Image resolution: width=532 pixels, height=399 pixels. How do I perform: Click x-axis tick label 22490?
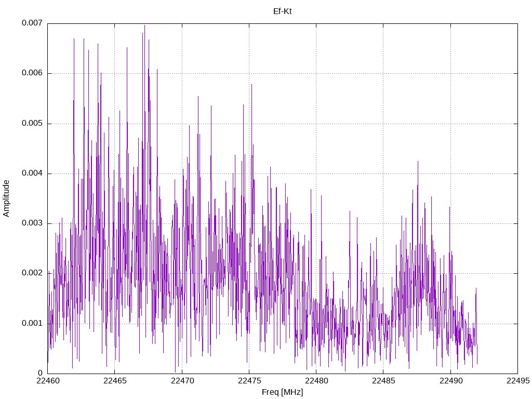(x=450, y=381)
